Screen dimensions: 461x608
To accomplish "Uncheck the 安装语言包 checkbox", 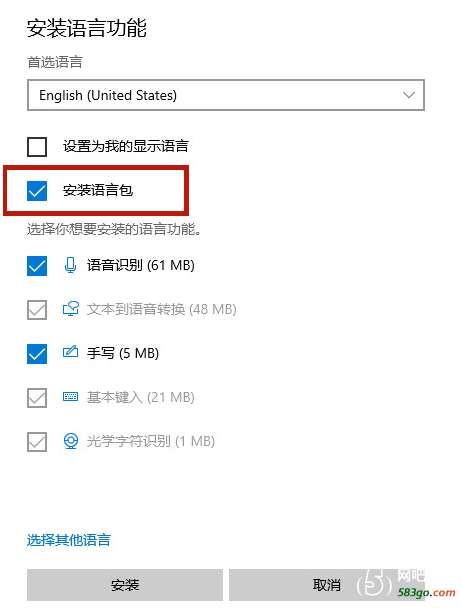I will pyautogui.click(x=37, y=191).
